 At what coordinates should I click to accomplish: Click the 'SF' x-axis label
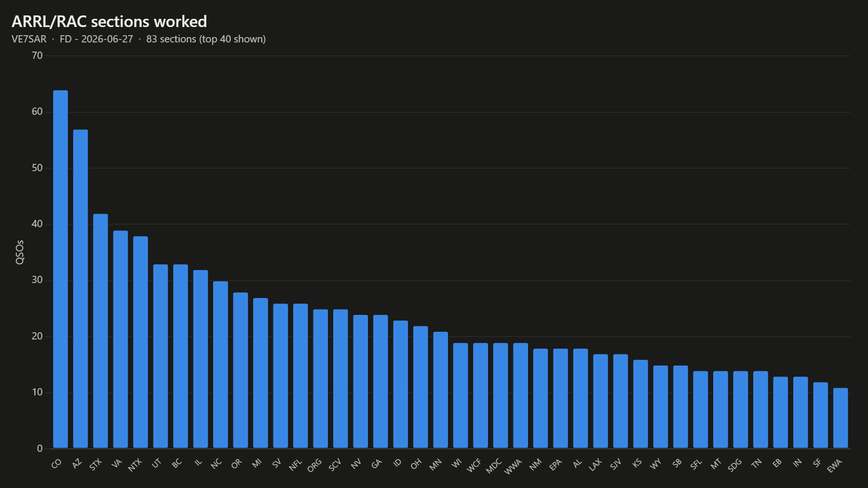pos(817,463)
